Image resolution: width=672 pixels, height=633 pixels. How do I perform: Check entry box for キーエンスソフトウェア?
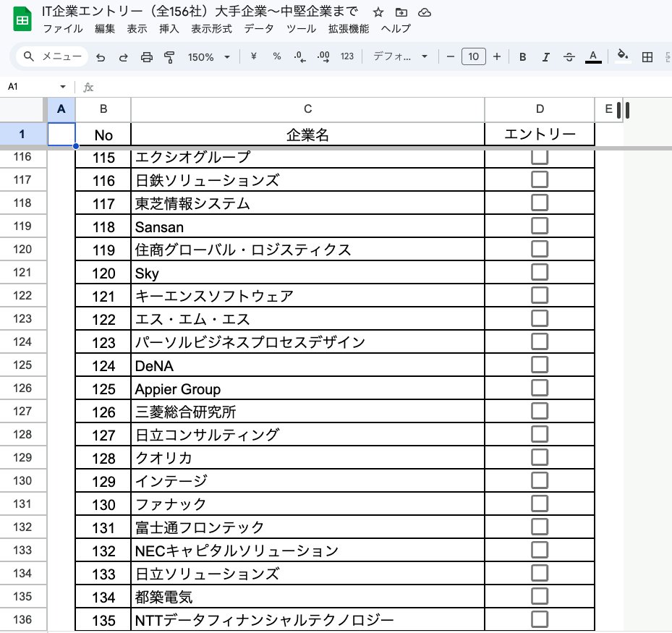[540, 295]
